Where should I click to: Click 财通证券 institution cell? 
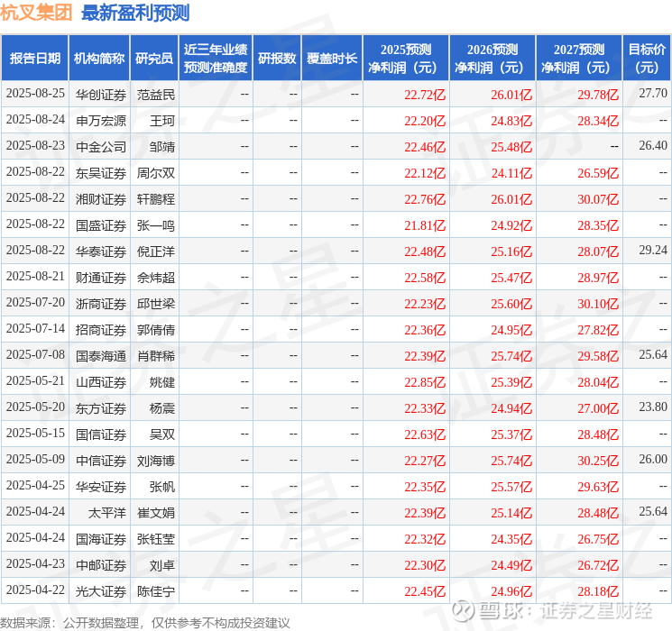click(101, 278)
